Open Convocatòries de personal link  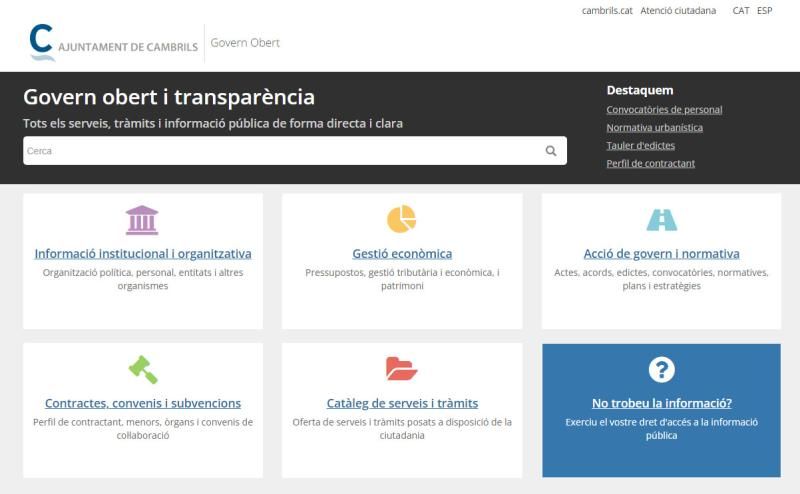[664, 110]
